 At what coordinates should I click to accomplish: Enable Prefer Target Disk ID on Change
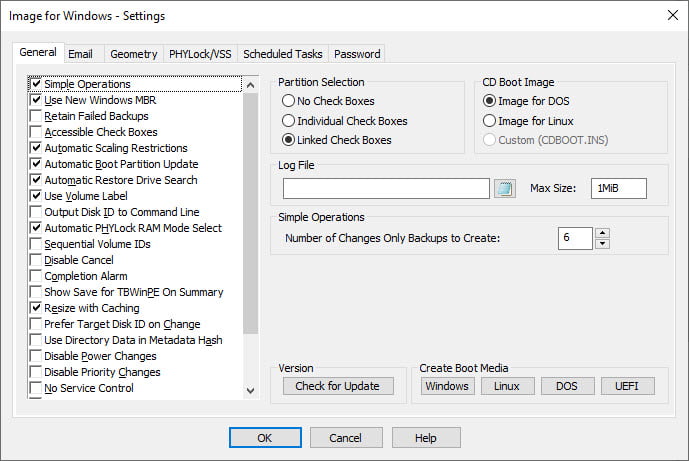tap(36, 324)
